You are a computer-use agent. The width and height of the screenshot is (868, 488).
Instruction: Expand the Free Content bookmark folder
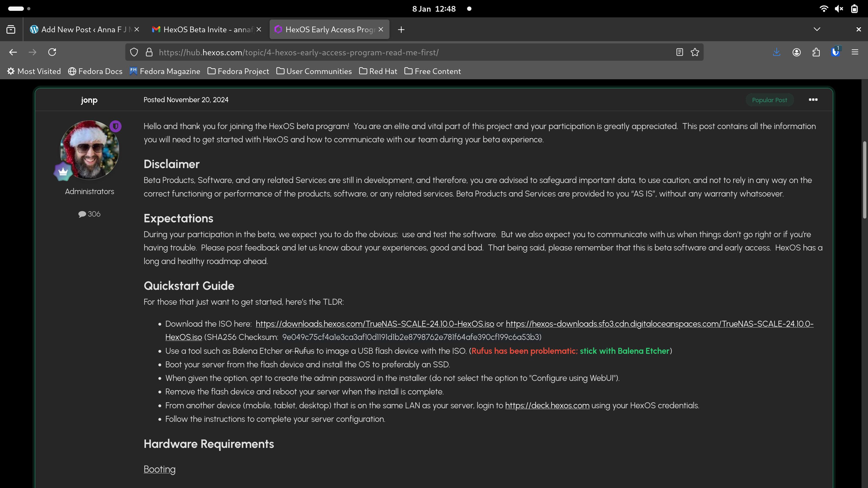tap(433, 71)
